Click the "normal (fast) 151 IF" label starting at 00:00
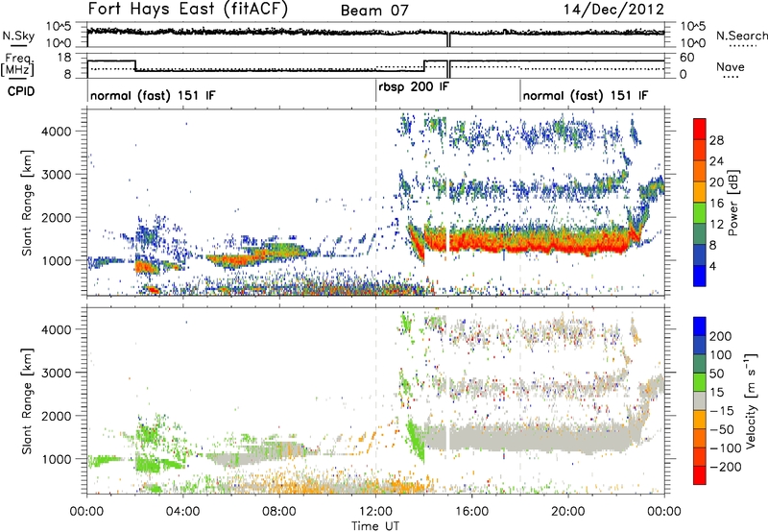 tap(153, 95)
